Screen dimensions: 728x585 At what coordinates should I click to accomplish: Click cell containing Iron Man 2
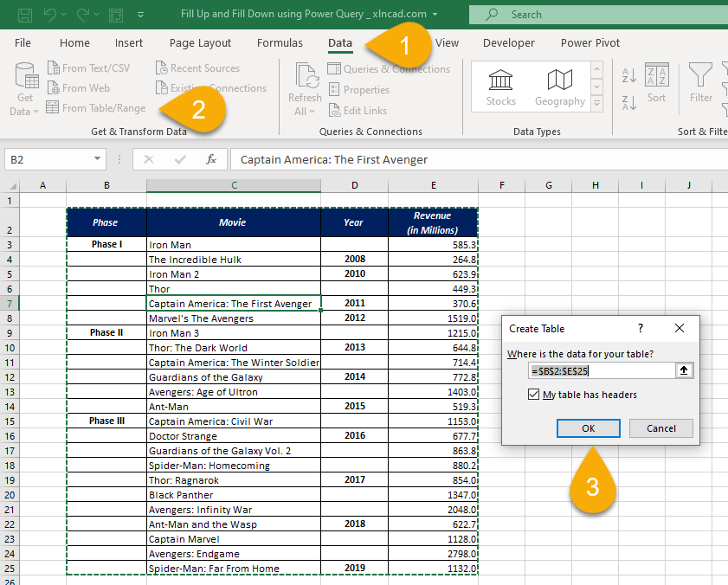click(234, 274)
